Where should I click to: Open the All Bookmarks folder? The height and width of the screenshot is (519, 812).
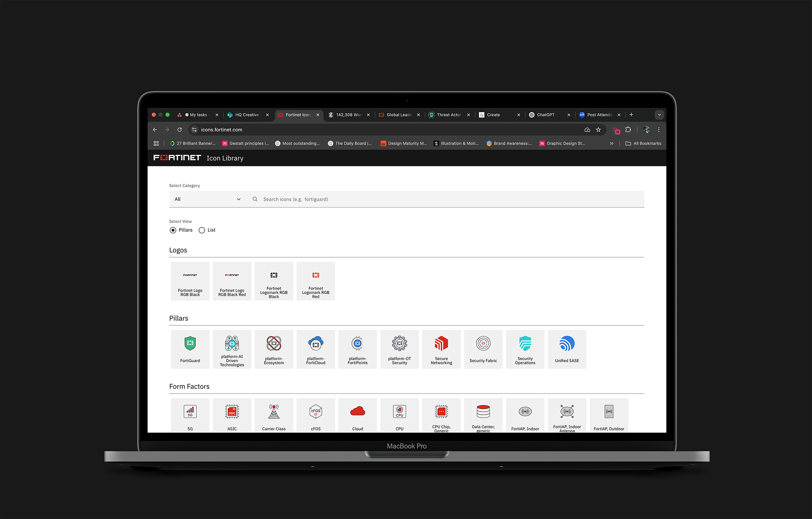(x=643, y=143)
